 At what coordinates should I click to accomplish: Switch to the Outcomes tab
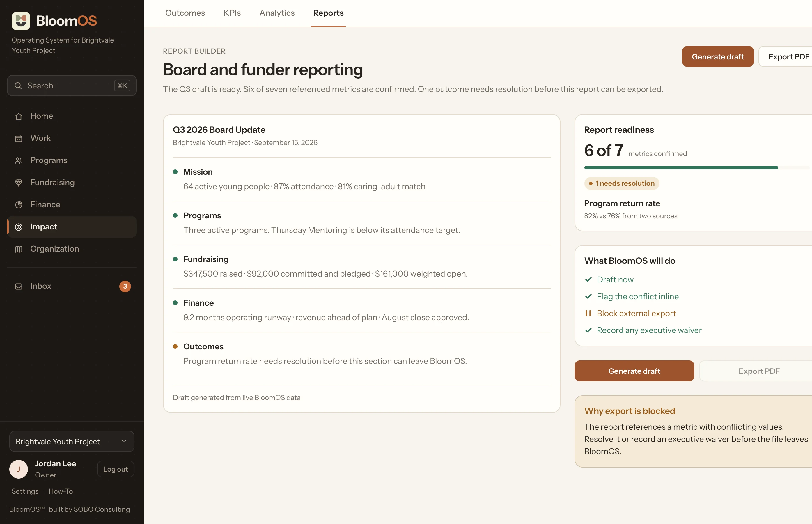[185, 13]
